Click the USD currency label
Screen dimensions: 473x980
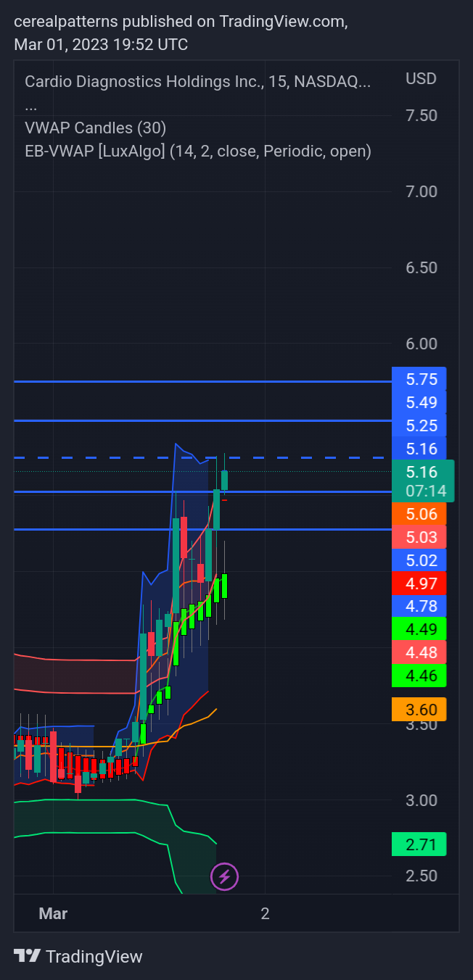[x=421, y=78]
